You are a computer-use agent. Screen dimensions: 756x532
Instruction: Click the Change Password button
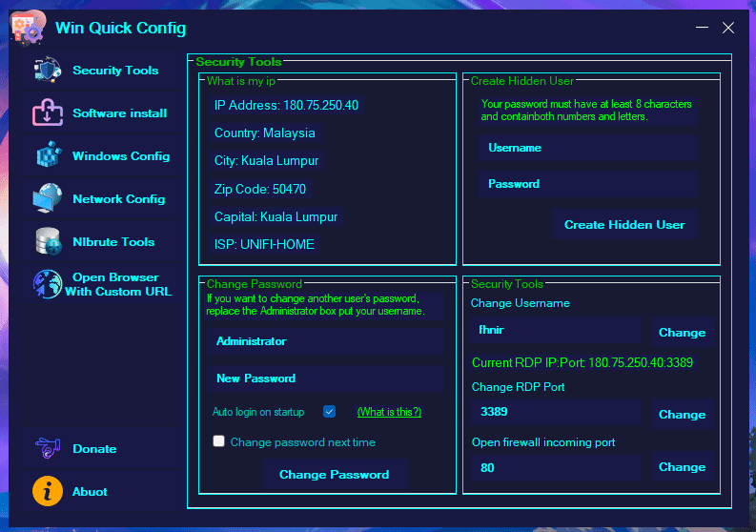pos(334,475)
